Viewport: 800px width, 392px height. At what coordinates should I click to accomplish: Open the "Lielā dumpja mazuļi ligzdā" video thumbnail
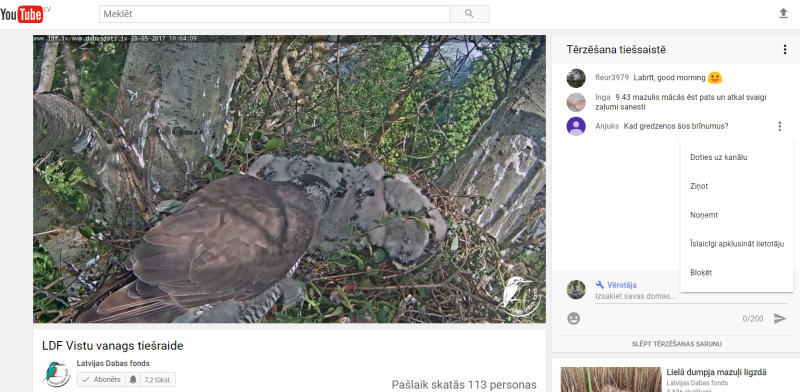(611, 379)
